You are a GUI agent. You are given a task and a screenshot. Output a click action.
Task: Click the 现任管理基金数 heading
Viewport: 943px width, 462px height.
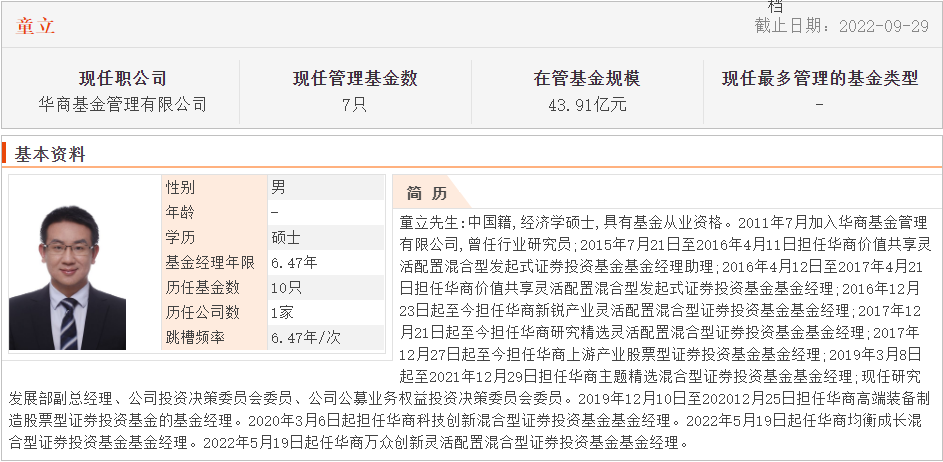pos(355,78)
